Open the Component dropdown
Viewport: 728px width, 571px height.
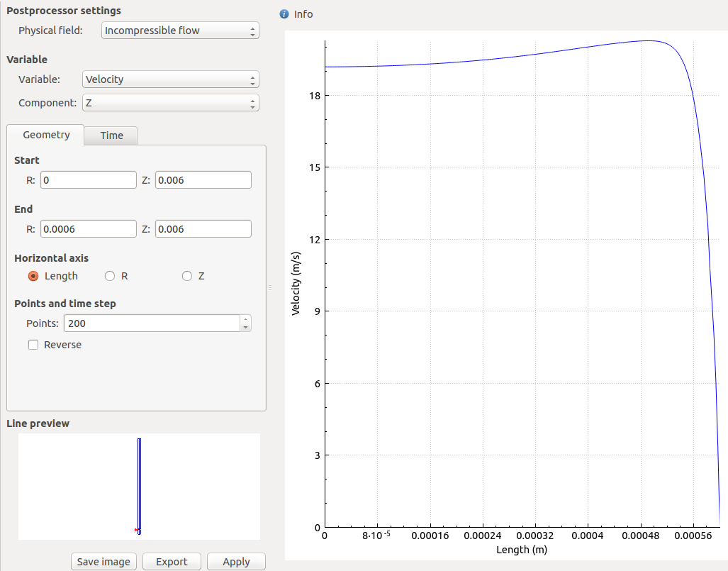click(170, 103)
